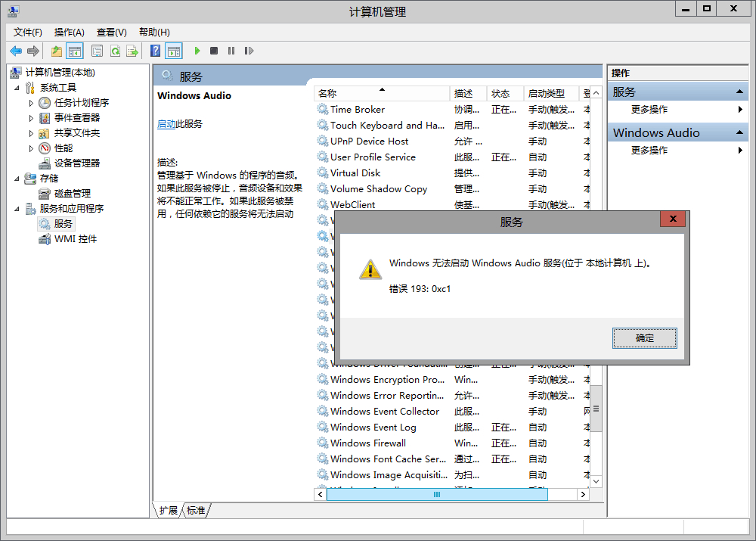Collapse the 系统工具 tree node
756x541 pixels.
(17, 88)
